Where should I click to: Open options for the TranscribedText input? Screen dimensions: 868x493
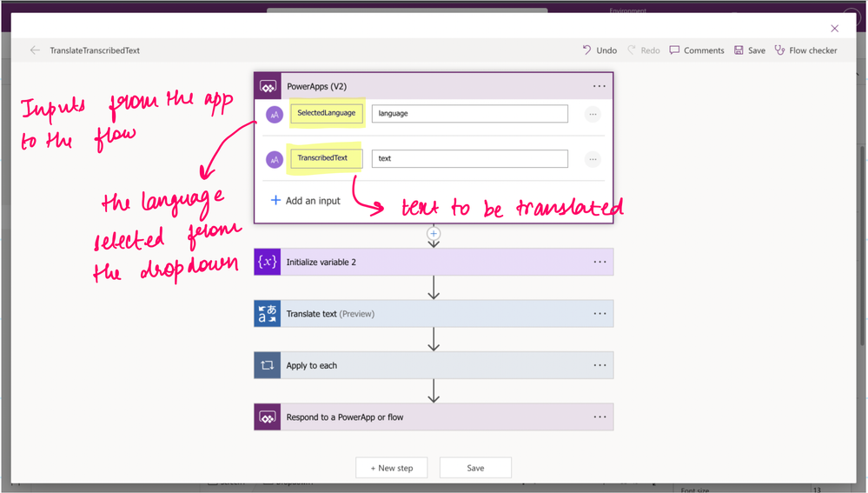593,159
